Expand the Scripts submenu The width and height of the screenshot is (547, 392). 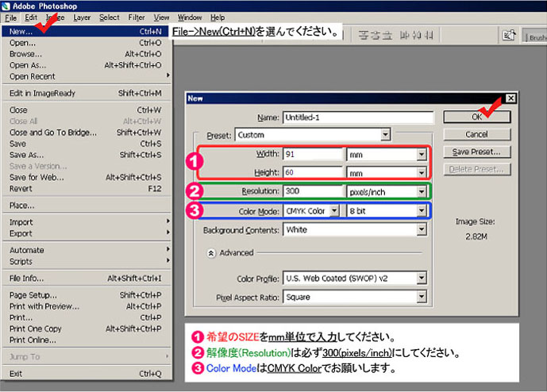point(86,261)
